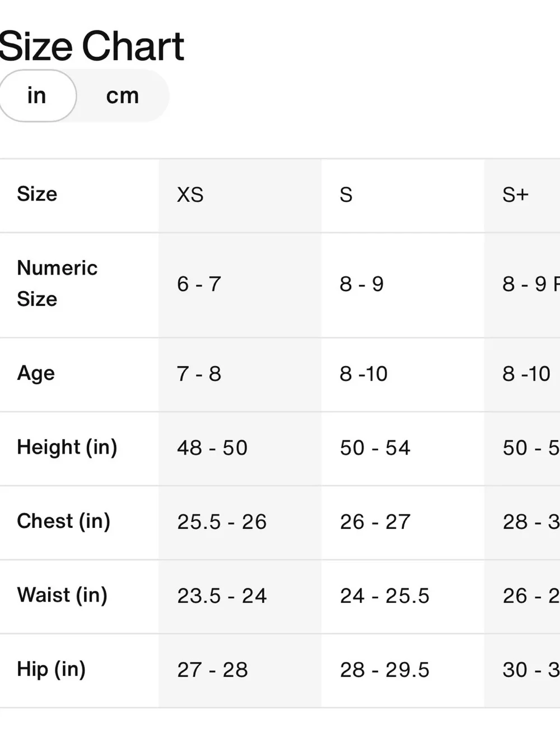Click S hip value 28 - 29.5
The height and width of the screenshot is (747, 560).
pyautogui.click(x=385, y=670)
